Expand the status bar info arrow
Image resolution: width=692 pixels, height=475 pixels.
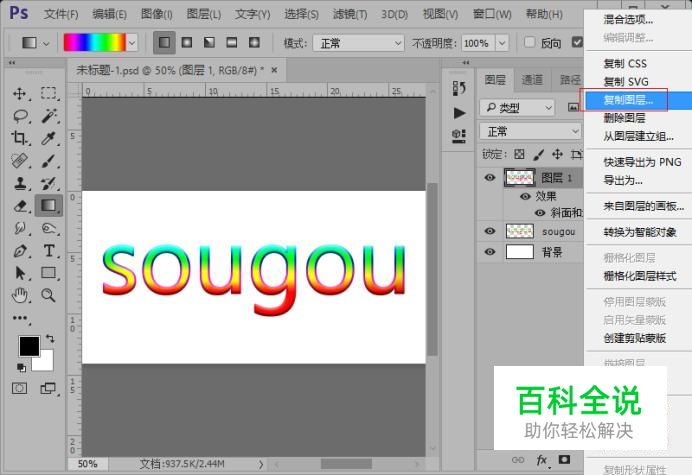click(261, 464)
